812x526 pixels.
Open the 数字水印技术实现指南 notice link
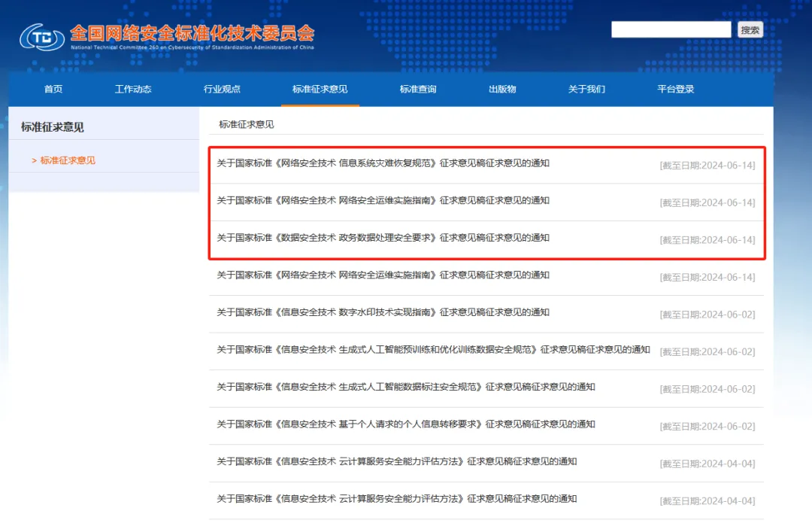383,312
